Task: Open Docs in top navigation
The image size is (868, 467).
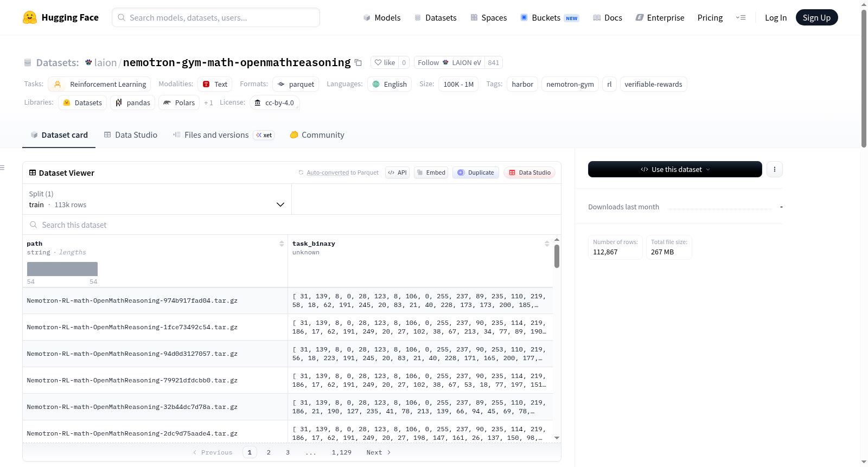Action: [x=608, y=17]
